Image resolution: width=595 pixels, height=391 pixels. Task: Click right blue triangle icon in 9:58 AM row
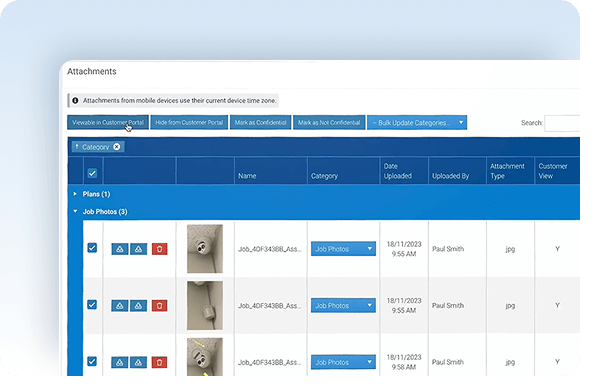click(139, 362)
